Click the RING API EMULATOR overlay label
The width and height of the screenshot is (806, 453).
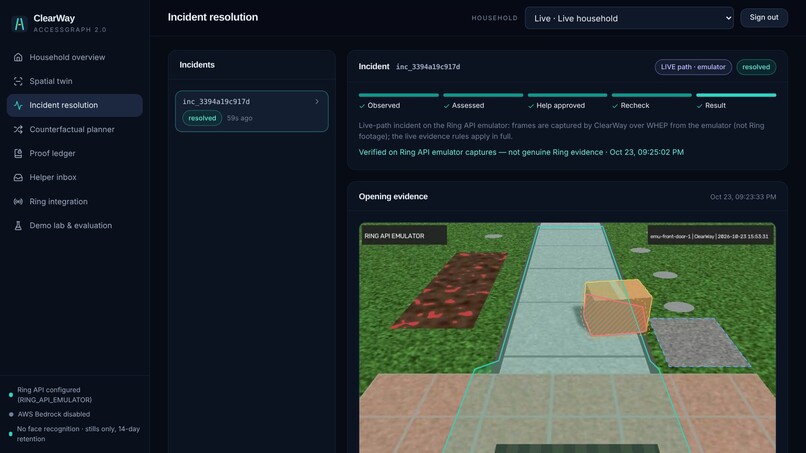tap(404, 236)
